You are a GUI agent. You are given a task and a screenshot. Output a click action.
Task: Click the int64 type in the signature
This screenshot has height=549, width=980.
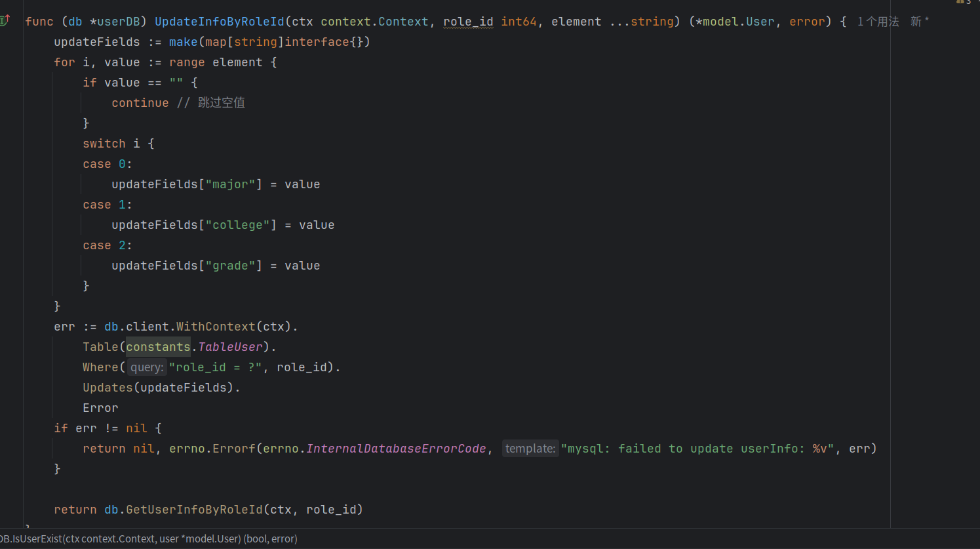tap(519, 22)
